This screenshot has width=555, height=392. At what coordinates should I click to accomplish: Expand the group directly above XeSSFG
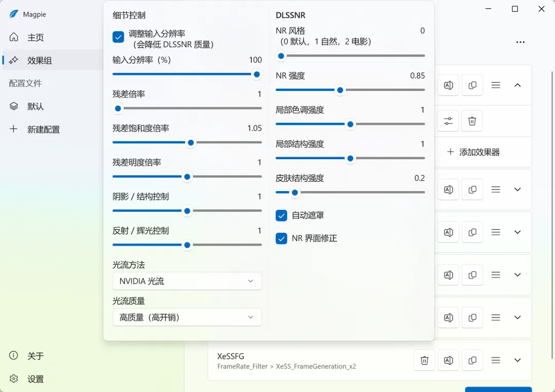[517, 318]
